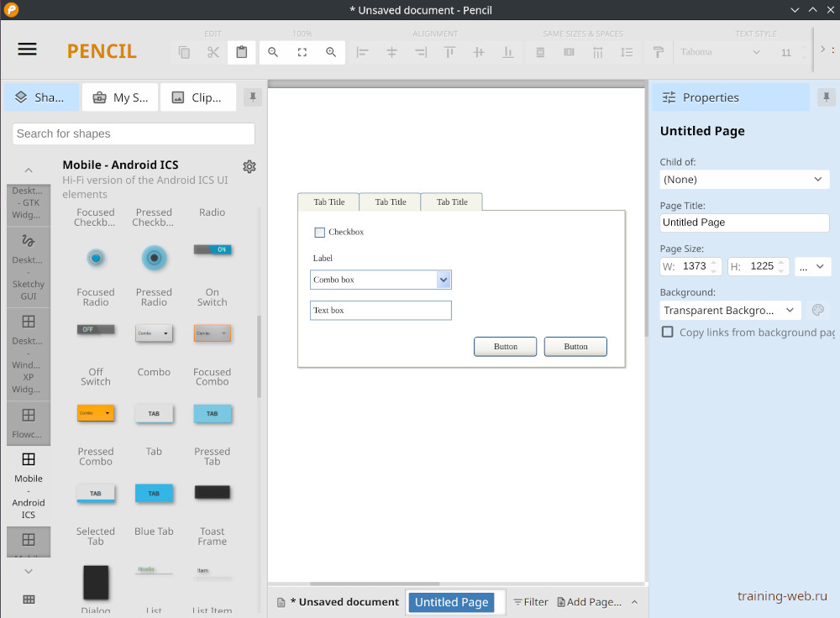Click the Format painter icon
The height and width of the screenshot is (618, 840).
(659, 52)
